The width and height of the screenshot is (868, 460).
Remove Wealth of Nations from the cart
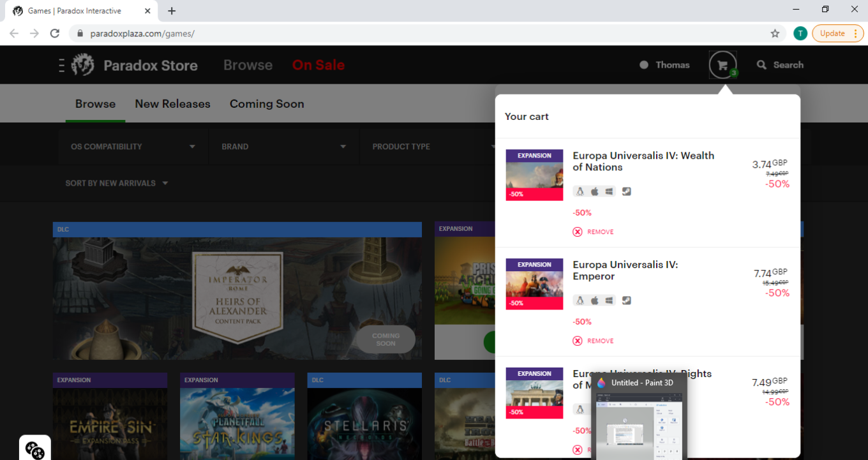click(594, 232)
